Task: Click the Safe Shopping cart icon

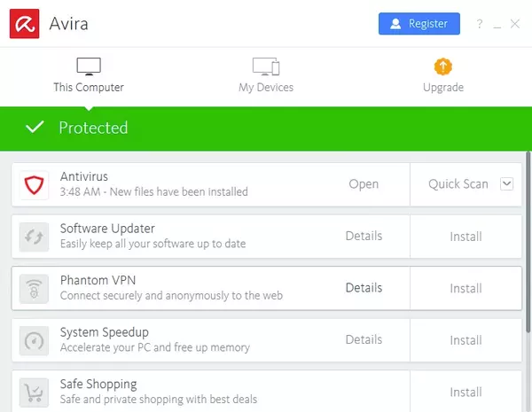Action: click(35, 392)
